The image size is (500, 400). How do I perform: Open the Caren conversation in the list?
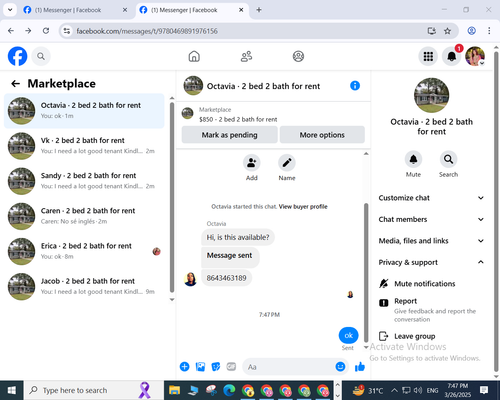(84, 216)
